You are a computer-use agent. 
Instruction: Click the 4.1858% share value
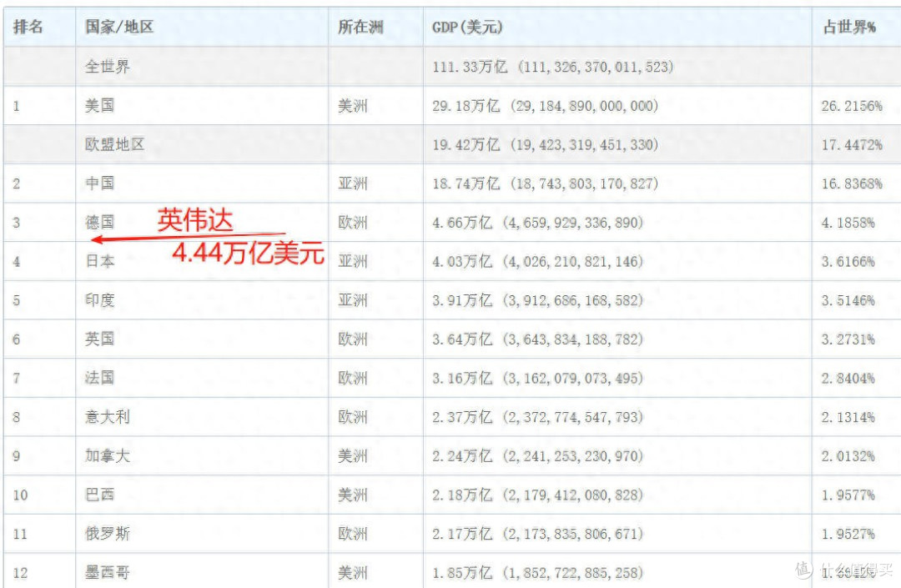[848, 223]
